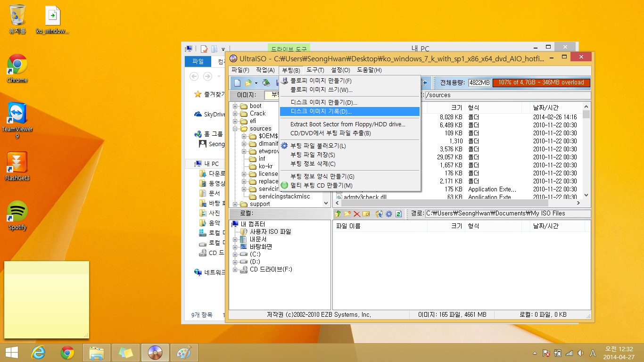Open the 설정(O) menu in UltraISO
Image resolution: width=644 pixels, height=362 pixels.
340,70
